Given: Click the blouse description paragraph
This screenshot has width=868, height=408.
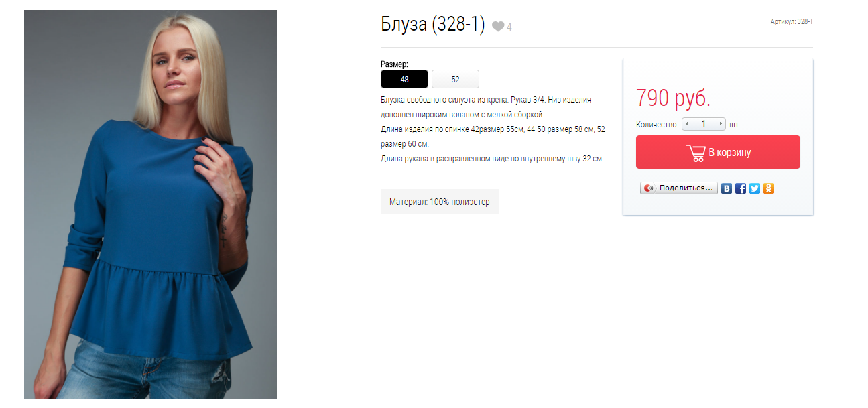Looking at the screenshot, I should point(493,129).
